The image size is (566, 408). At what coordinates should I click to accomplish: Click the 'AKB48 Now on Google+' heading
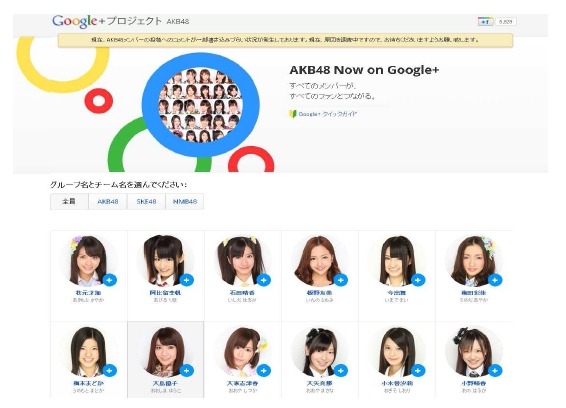coord(364,70)
